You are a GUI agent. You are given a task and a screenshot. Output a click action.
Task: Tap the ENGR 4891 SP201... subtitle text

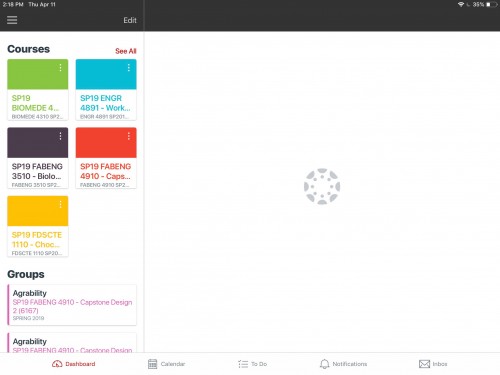pos(104,117)
